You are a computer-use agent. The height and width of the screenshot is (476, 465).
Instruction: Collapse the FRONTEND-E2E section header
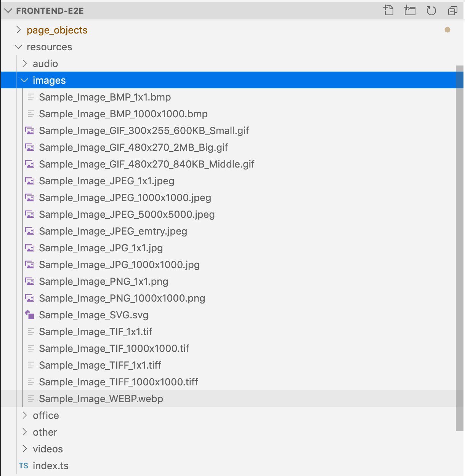click(8, 11)
